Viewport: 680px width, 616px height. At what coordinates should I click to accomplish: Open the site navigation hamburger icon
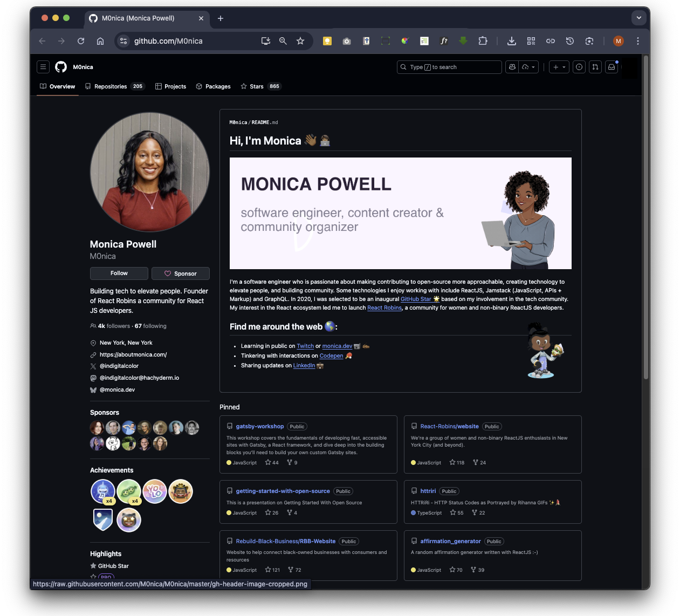(43, 67)
